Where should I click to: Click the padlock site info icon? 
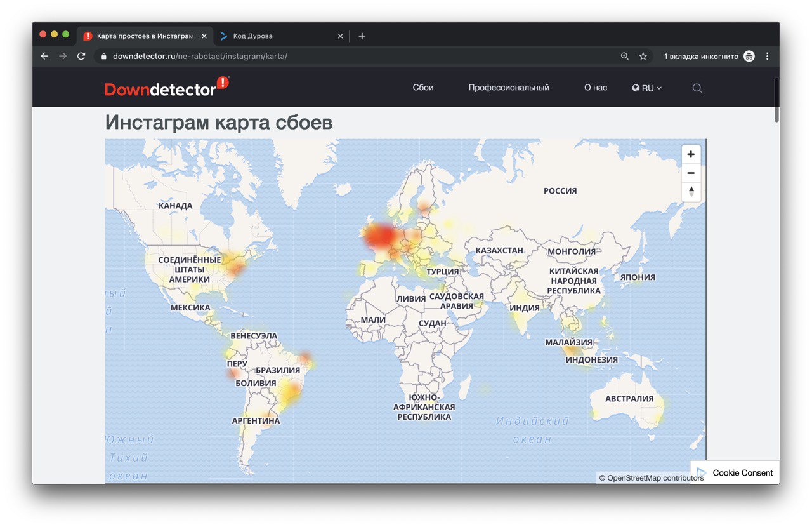[x=105, y=56]
